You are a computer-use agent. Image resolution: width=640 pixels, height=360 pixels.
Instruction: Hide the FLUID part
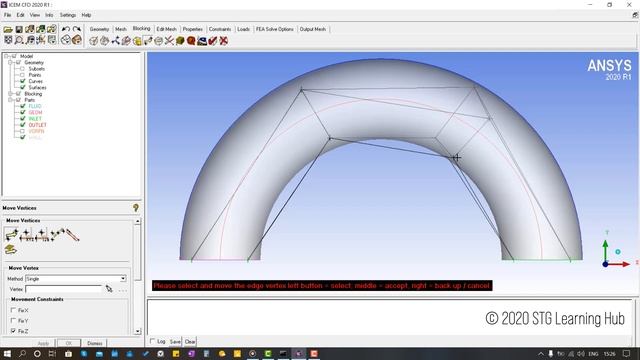click(x=22, y=106)
